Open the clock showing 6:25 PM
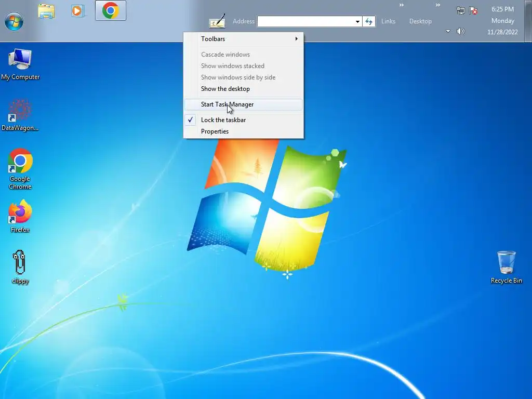This screenshot has height=399, width=532. [502, 9]
